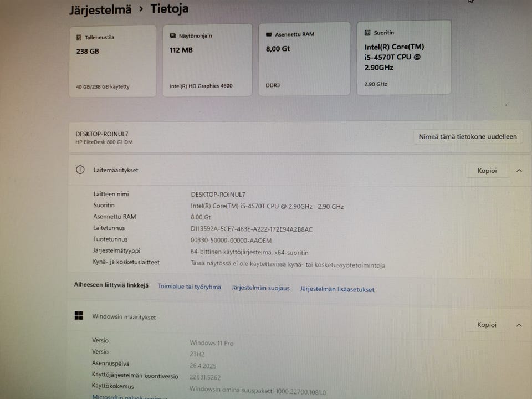Select the installation date 26.4.2025
532x399 pixels.
coord(203,366)
